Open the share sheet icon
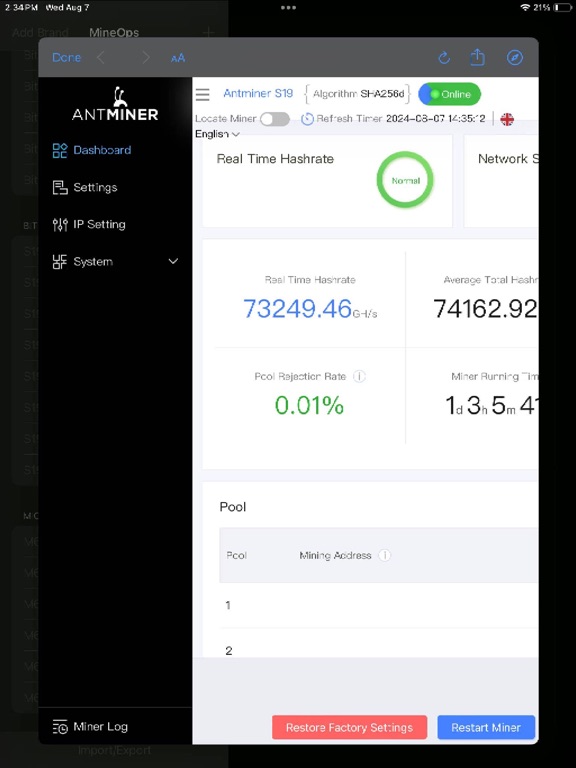 478,57
